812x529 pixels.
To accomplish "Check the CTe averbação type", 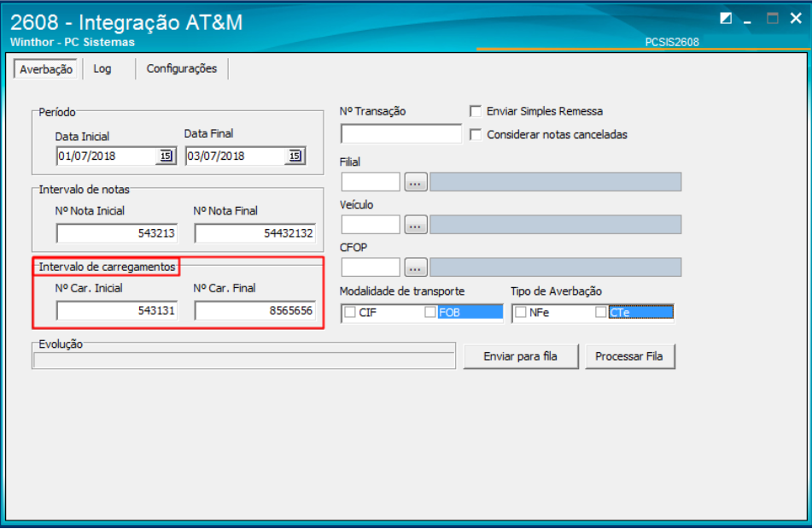I will (601, 313).
